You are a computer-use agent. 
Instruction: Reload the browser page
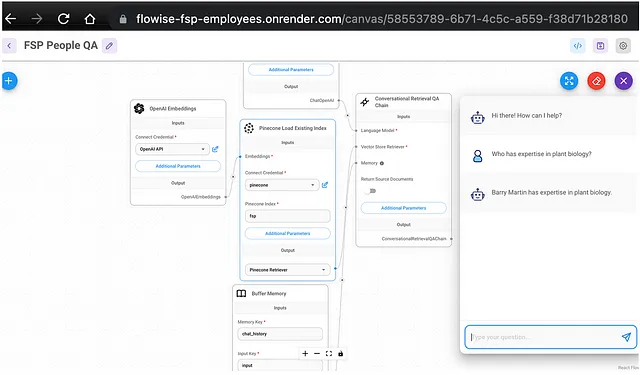point(63,18)
